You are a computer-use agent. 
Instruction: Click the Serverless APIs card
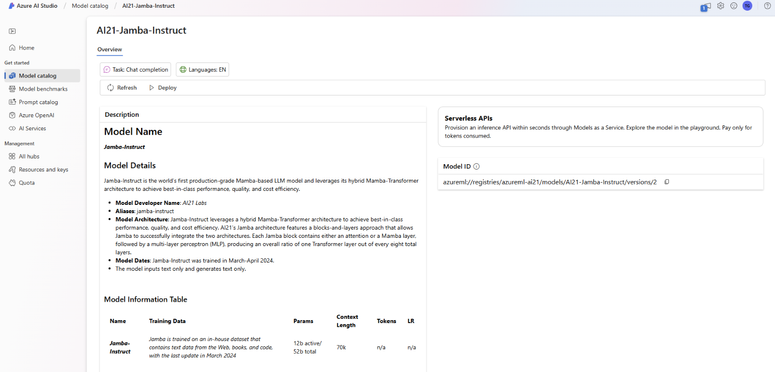coord(601,126)
